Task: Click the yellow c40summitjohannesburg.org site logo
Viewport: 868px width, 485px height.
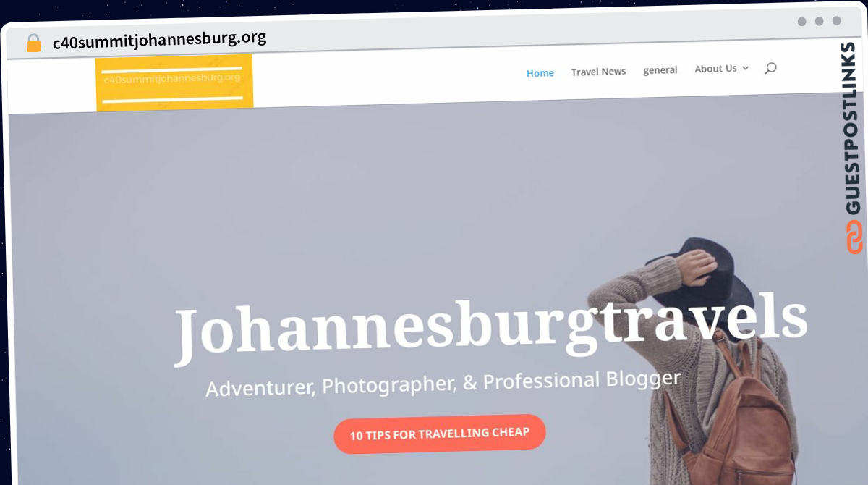Action: [174, 82]
